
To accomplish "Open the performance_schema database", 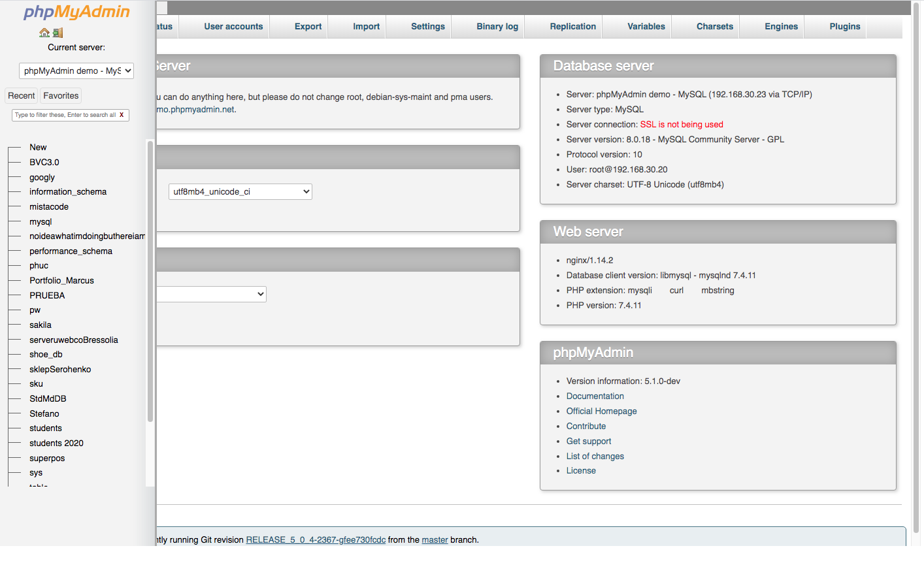I will pyautogui.click(x=71, y=251).
